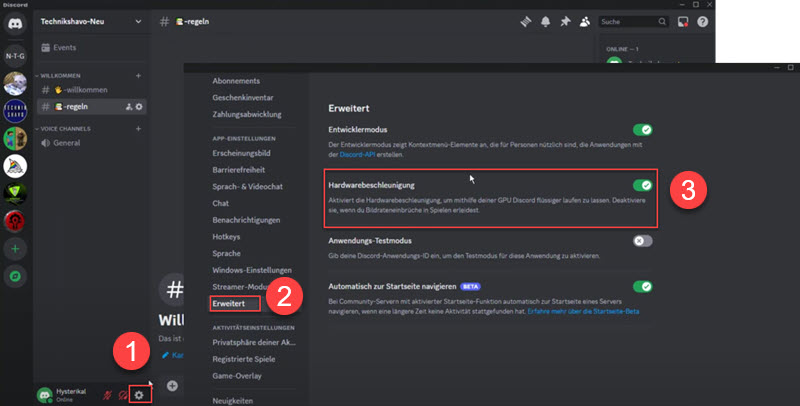Viewport: 800px width, 406px height.
Task: Enable the Anwendungs-Testmodus switch
Action: 642,241
